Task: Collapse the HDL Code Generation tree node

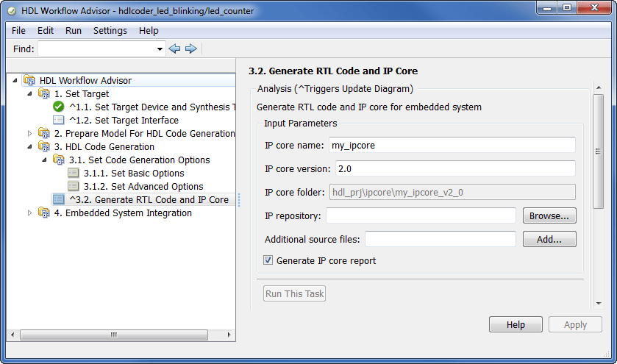Action: click(30, 146)
